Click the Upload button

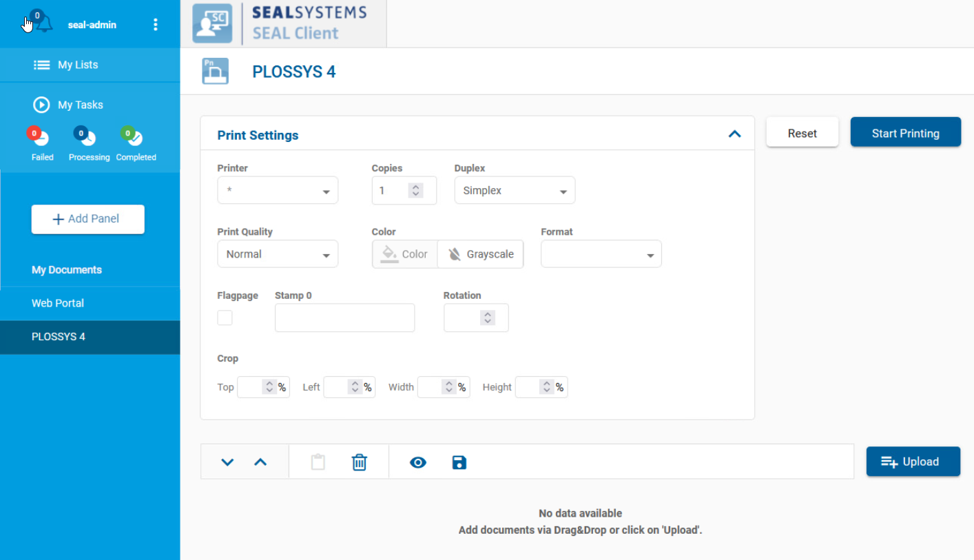tap(913, 462)
